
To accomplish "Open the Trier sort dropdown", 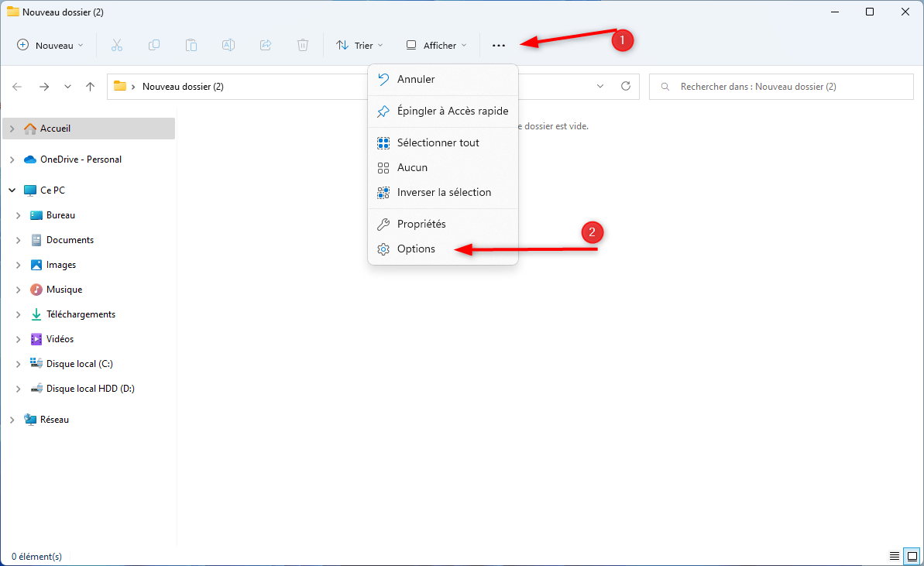I will click(359, 46).
